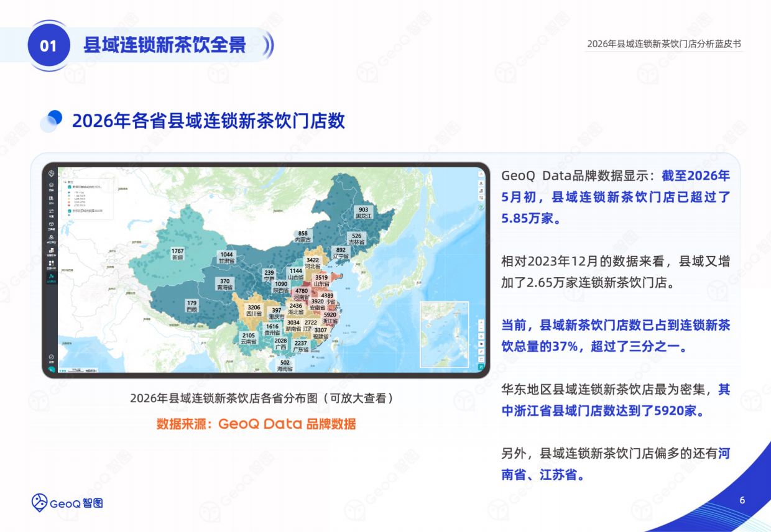Click the page number 6
The width and height of the screenshot is (771, 532).
(742, 500)
